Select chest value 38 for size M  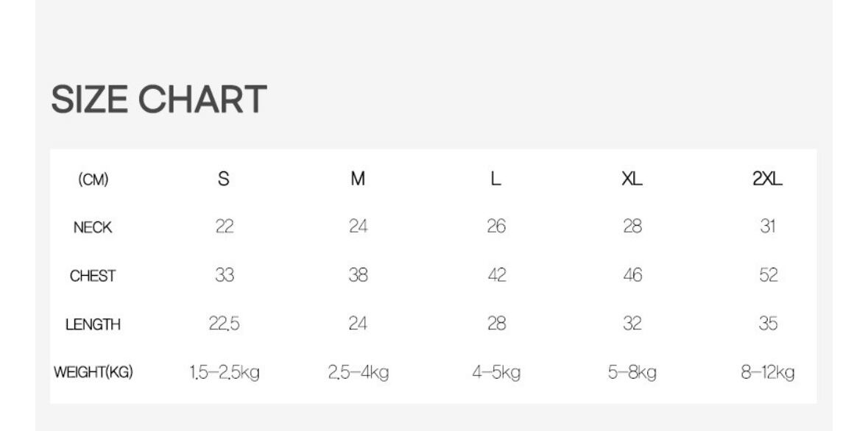358,276
